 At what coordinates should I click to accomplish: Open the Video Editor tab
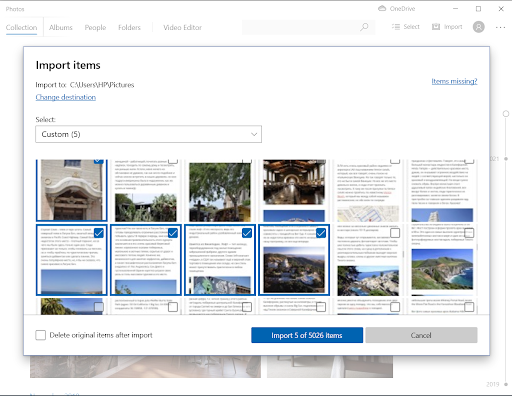point(182,27)
